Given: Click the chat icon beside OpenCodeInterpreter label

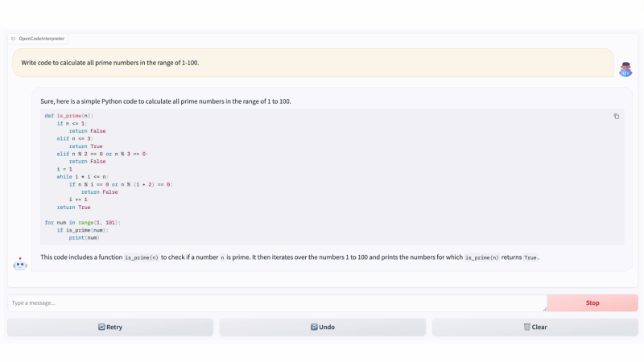Looking at the screenshot, I should (13, 39).
